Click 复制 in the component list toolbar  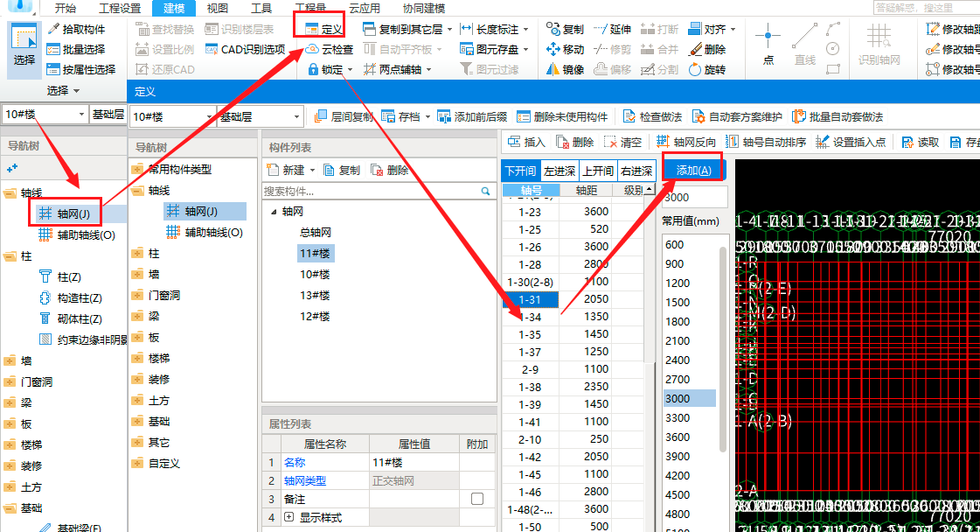tap(341, 171)
